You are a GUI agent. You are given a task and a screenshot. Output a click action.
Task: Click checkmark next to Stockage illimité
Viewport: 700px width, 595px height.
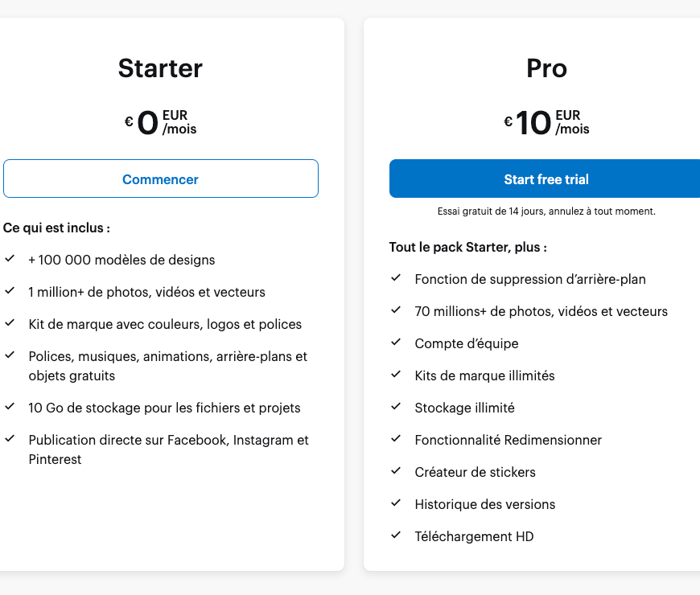point(396,407)
